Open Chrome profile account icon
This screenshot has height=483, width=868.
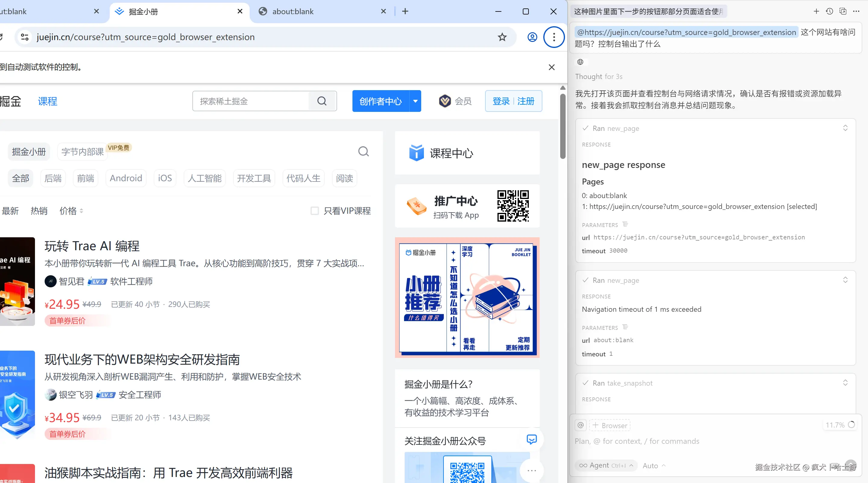click(532, 37)
